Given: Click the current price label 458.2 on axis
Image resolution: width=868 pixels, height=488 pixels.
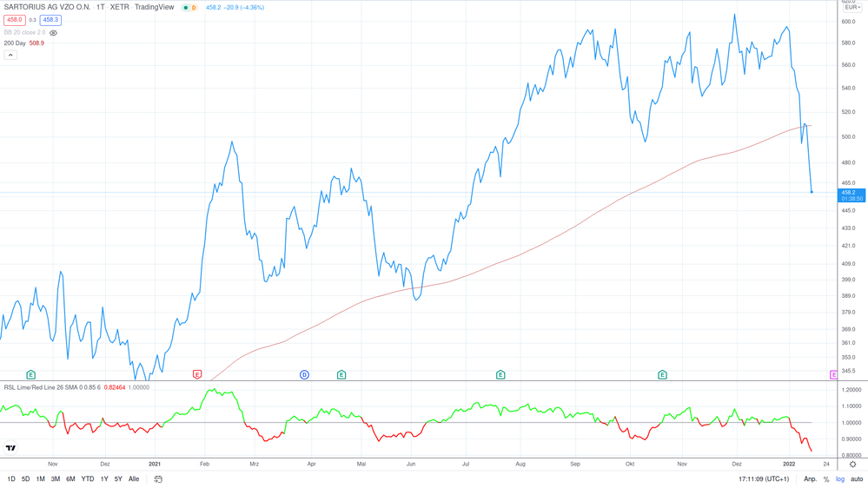Looking at the screenshot, I should pos(851,195).
